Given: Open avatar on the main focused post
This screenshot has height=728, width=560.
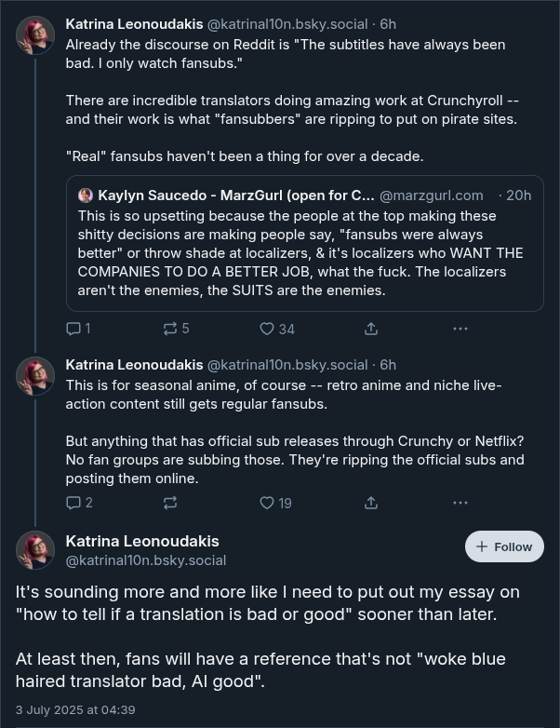Looking at the screenshot, I should coord(35,550).
